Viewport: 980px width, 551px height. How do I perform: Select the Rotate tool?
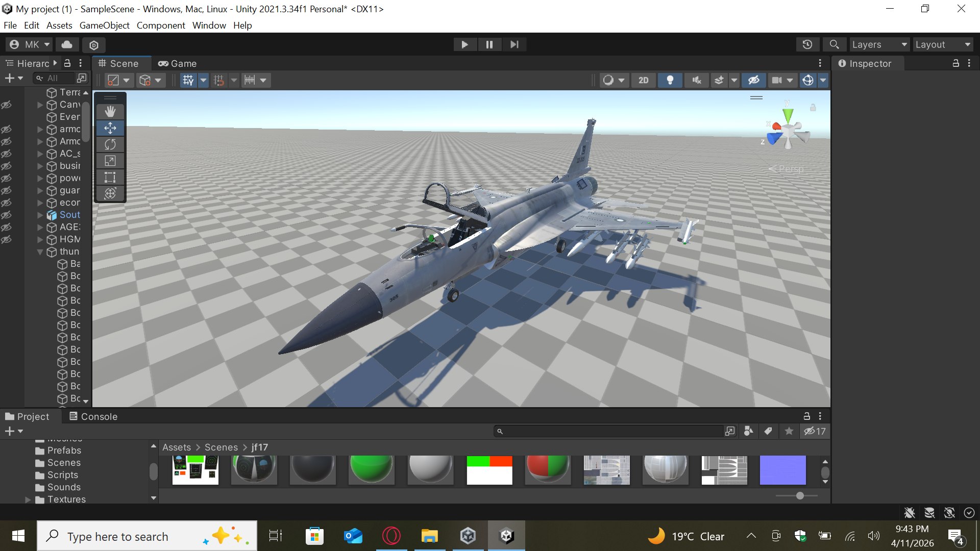click(x=110, y=144)
